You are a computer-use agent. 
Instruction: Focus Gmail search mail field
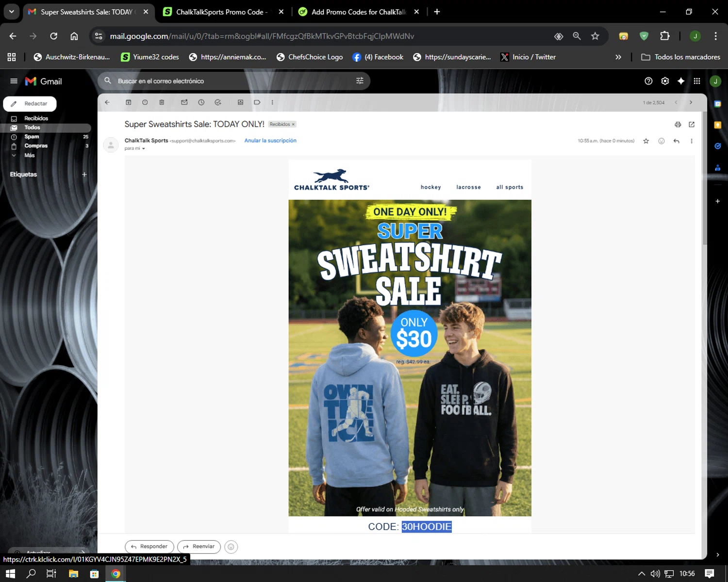click(x=234, y=81)
